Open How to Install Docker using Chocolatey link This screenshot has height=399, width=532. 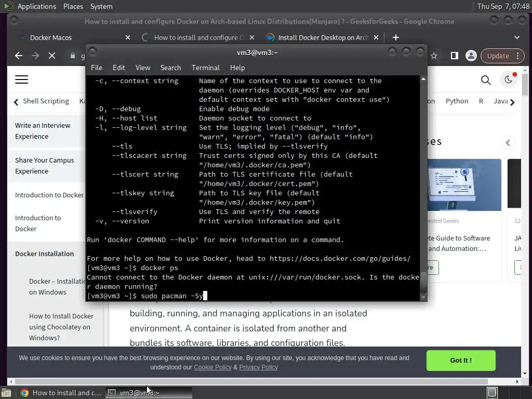(61, 327)
